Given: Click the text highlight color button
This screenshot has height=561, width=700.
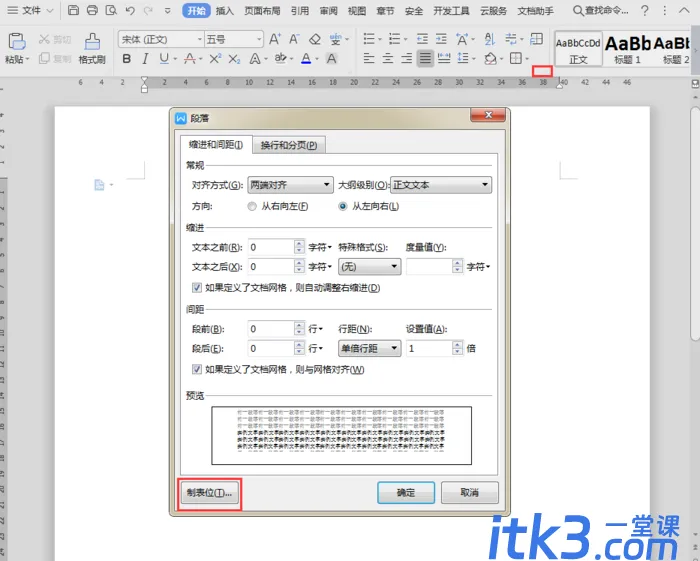Looking at the screenshot, I should tap(280, 58).
